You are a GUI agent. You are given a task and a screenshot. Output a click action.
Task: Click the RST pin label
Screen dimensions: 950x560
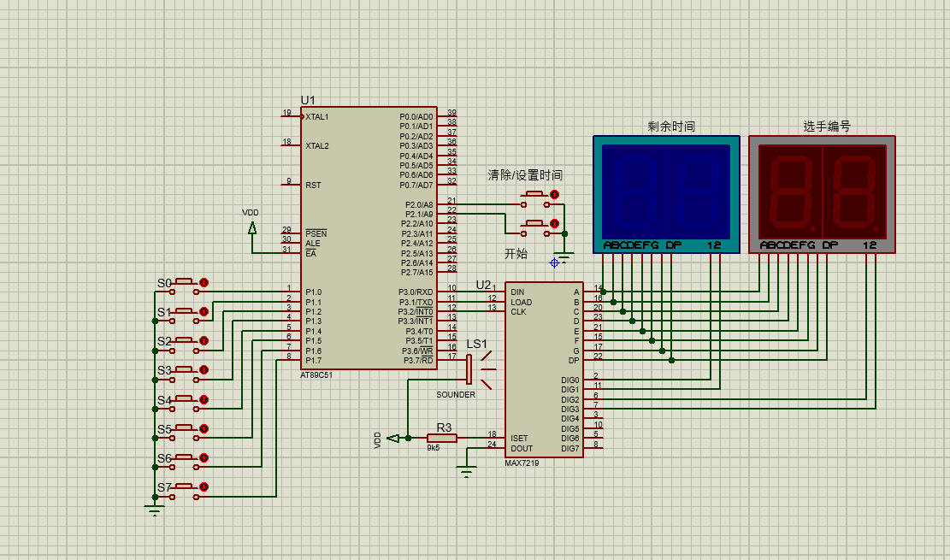coord(313,186)
